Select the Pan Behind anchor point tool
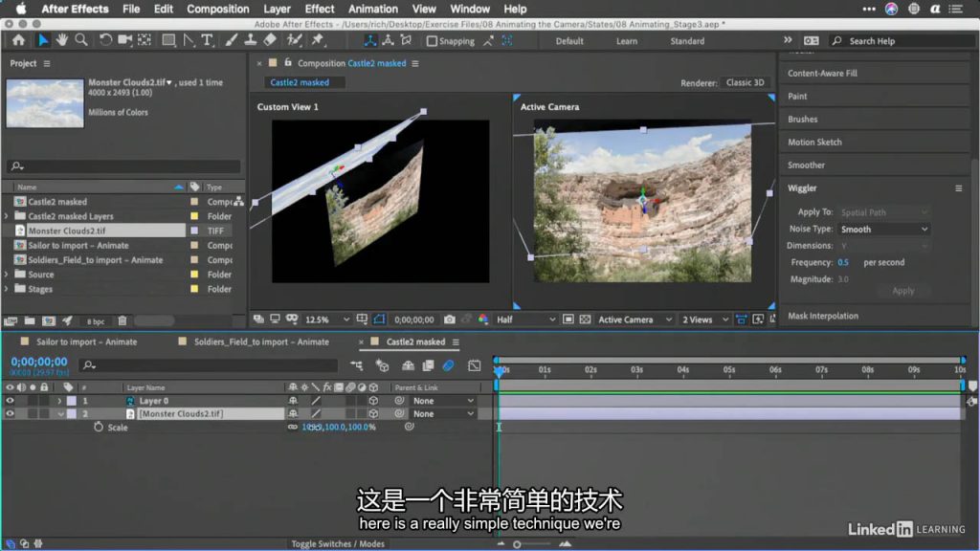Screen dimensions: 980x551 145,40
